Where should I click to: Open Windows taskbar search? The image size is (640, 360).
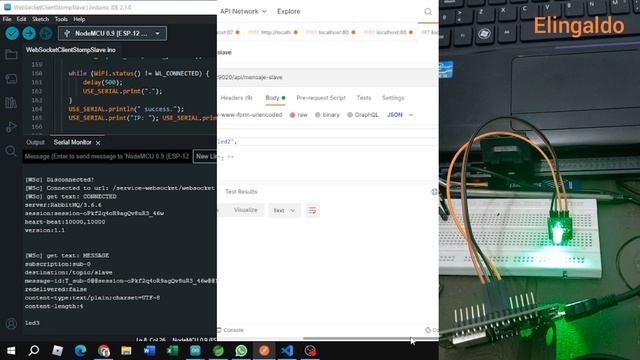(34, 351)
